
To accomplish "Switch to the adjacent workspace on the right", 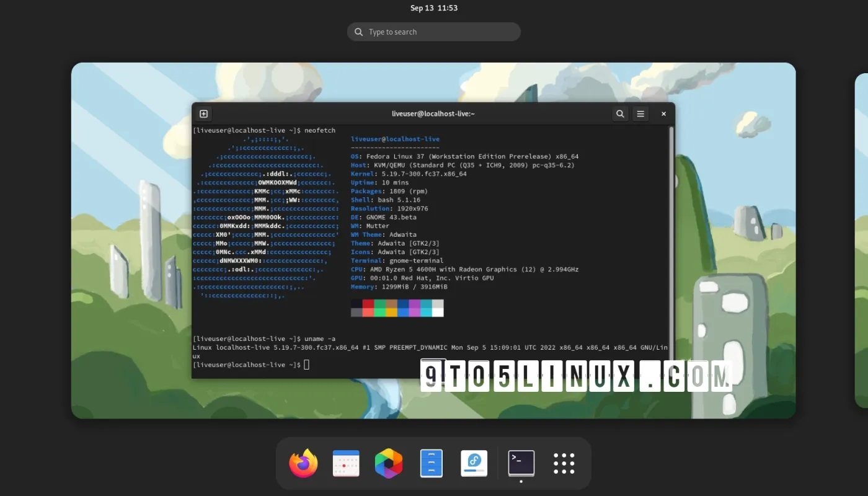I will [861, 240].
